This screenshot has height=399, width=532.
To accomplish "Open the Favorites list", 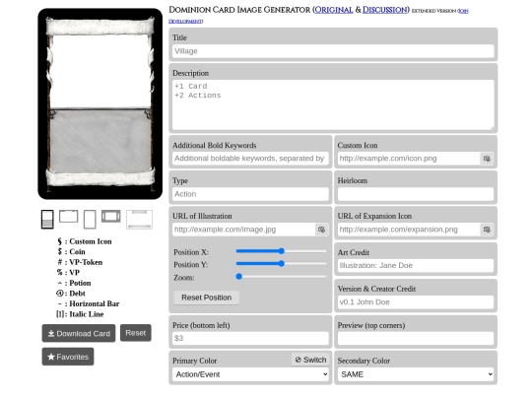I will tap(68, 357).
